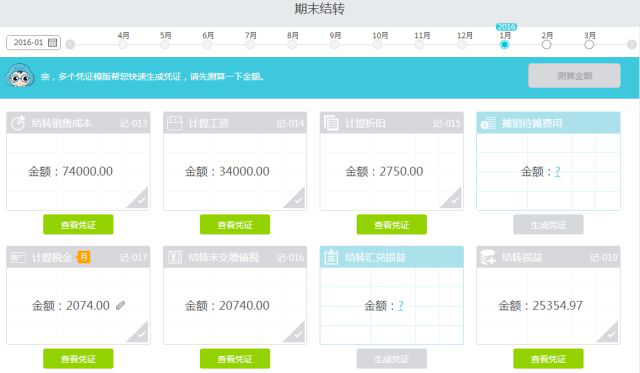This screenshot has width=640, height=373.
Task: Click the 摊销待摊费用 card header icon
Action: (x=488, y=123)
